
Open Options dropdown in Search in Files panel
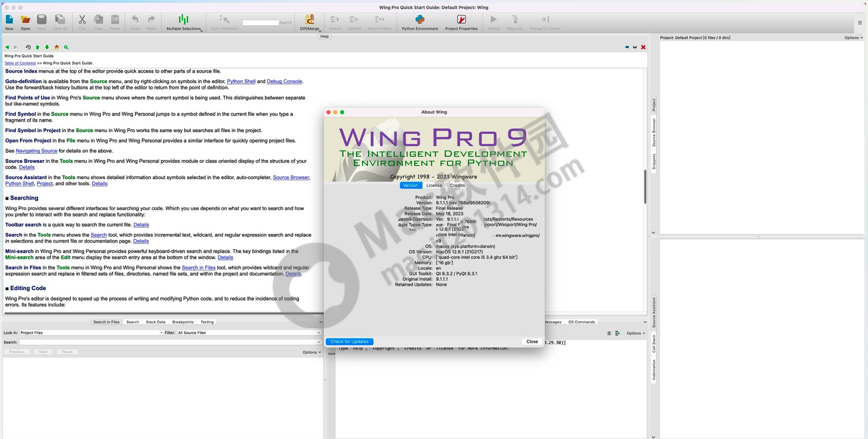coord(311,352)
